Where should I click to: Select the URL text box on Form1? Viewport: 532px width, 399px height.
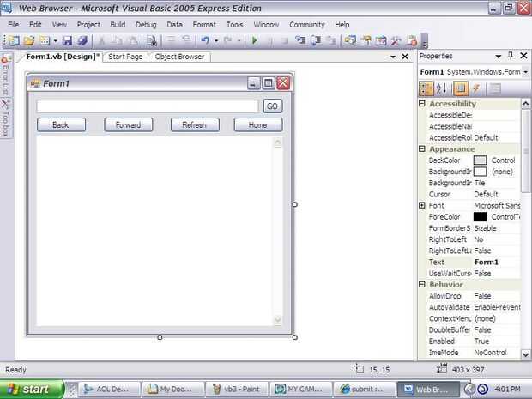tap(148, 106)
